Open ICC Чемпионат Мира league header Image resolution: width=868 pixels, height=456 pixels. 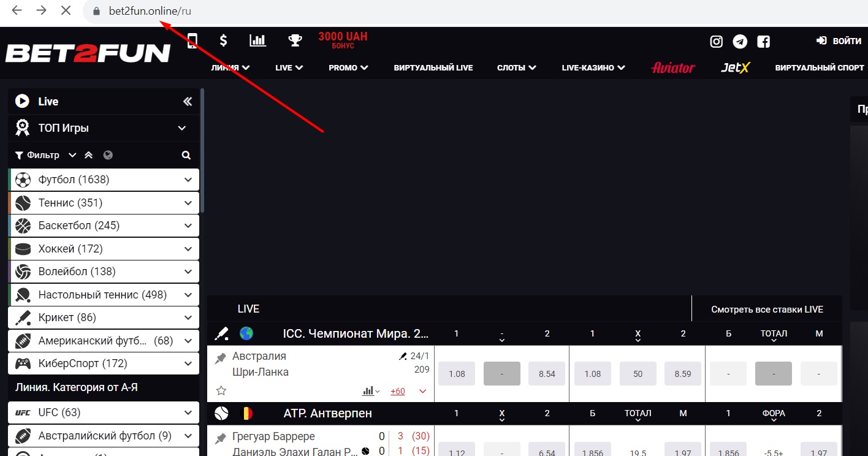pyautogui.click(x=356, y=334)
